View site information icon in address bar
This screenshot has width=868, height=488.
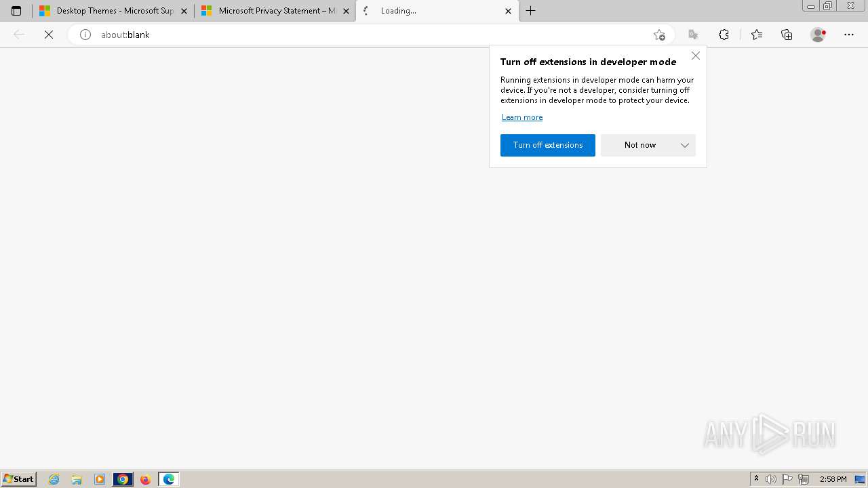click(85, 35)
